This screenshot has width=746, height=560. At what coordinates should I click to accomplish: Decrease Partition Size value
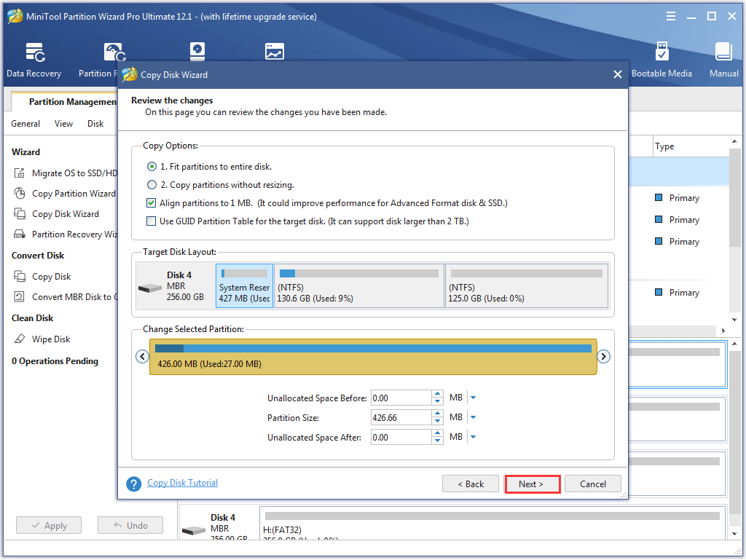coord(437,422)
